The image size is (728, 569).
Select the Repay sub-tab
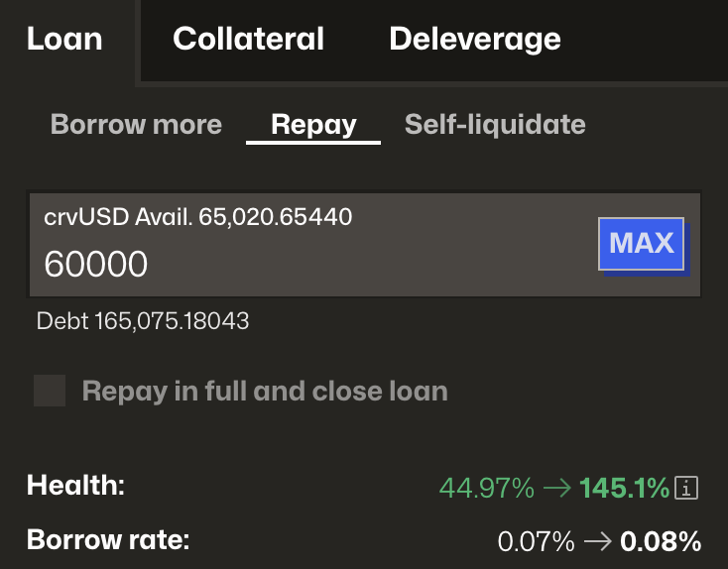313,125
